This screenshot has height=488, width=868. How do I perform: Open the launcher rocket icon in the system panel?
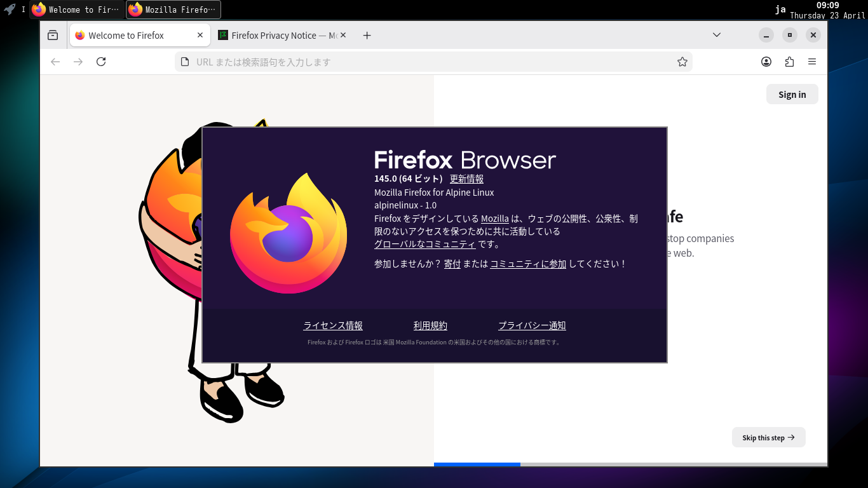click(10, 10)
